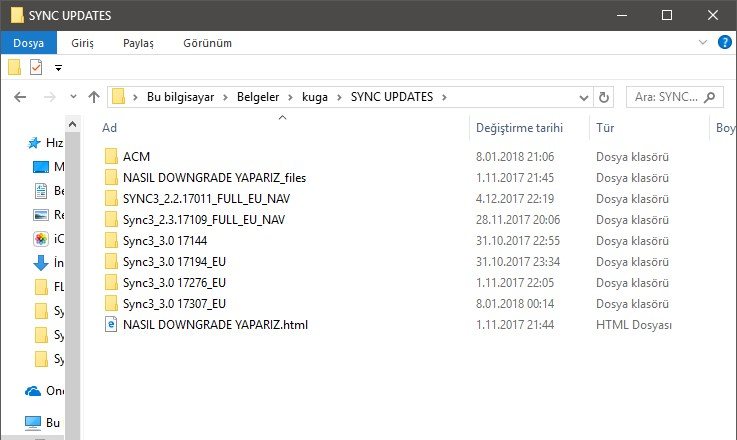This screenshot has height=440, width=737.
Task: Open the recent locations dropdown arrow
Action: point(73,97)
